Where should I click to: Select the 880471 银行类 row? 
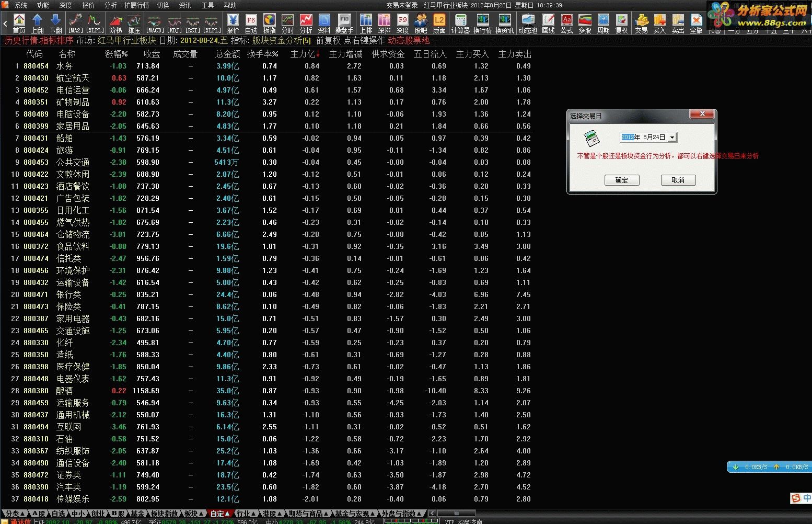266,294
